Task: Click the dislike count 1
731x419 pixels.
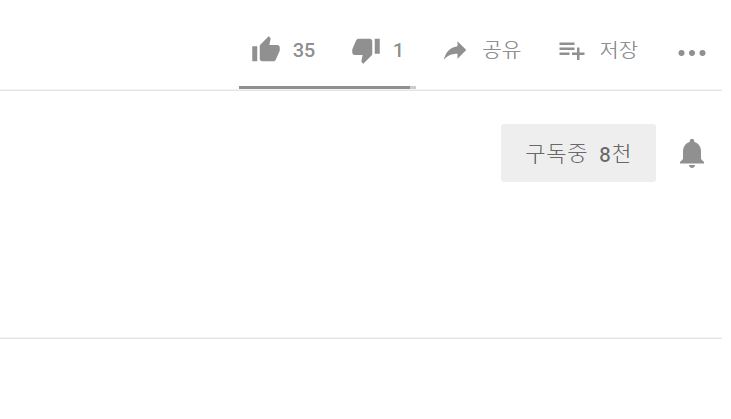Action: coord(398,50)
